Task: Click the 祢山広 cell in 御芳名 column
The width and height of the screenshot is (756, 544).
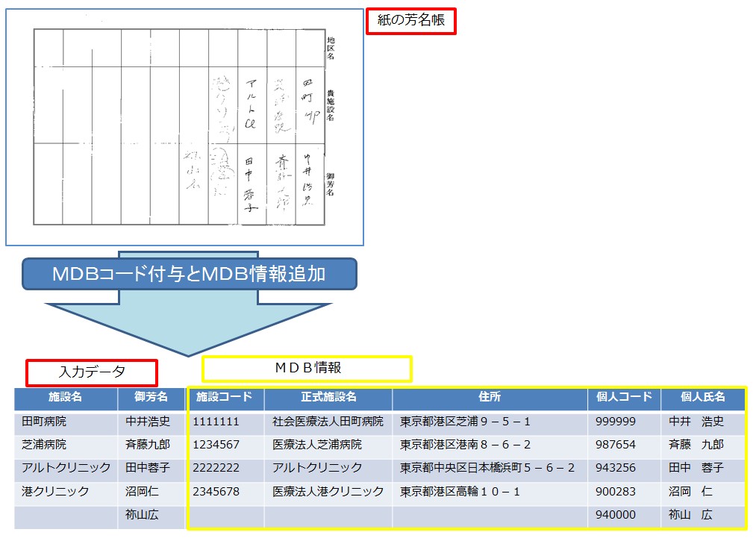Action: tap(142, 516)
